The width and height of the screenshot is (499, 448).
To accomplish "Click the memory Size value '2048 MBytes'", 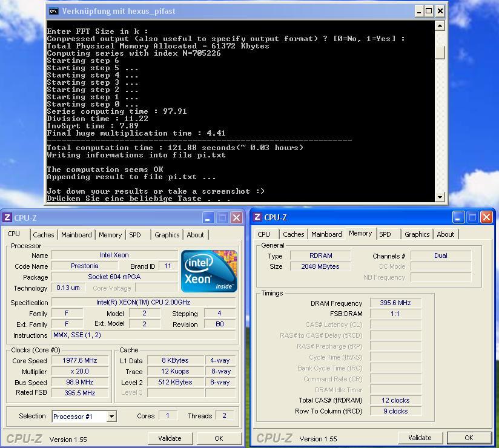I will (320, 266).
